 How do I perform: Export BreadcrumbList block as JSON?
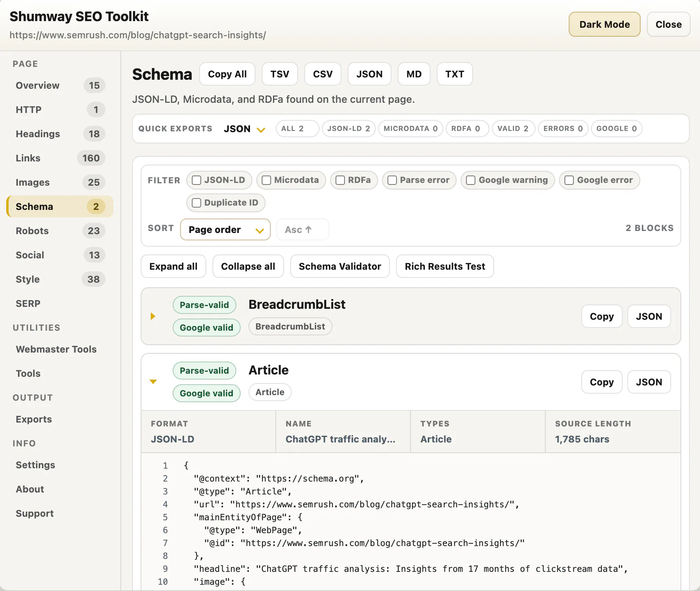tap(649, 316)
